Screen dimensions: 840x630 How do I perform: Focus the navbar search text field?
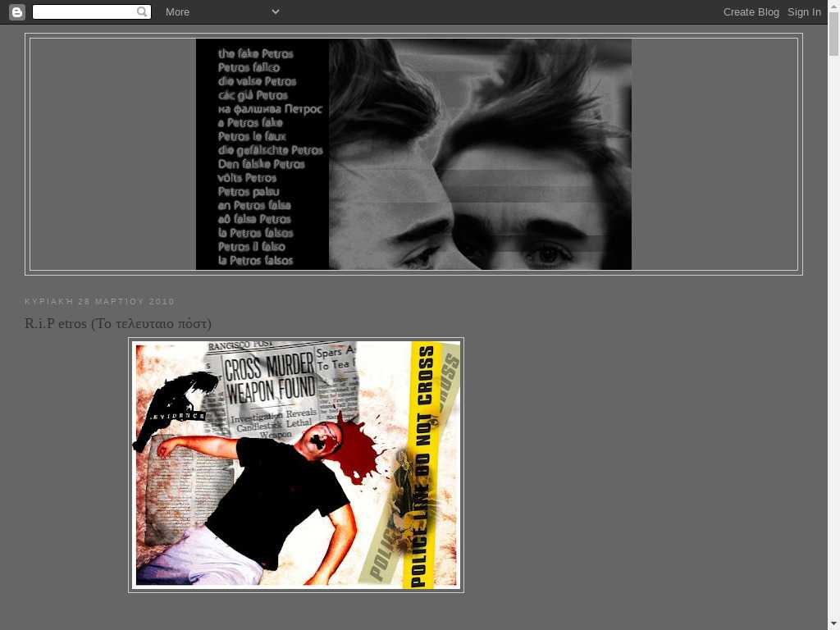click(84, 11)
